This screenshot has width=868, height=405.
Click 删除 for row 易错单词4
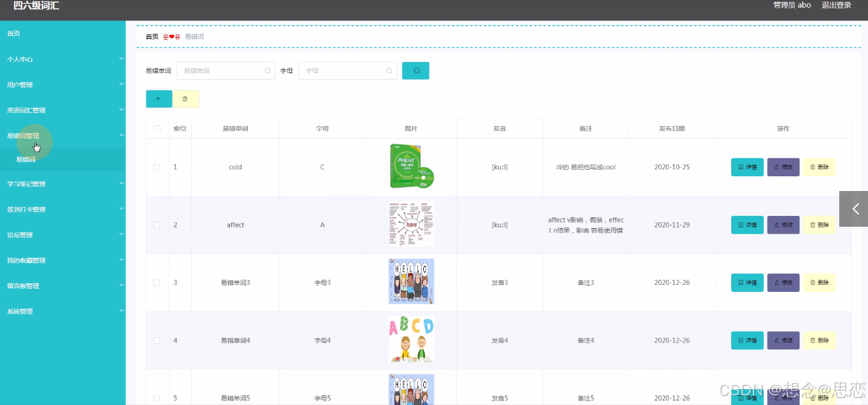(819, 340)
